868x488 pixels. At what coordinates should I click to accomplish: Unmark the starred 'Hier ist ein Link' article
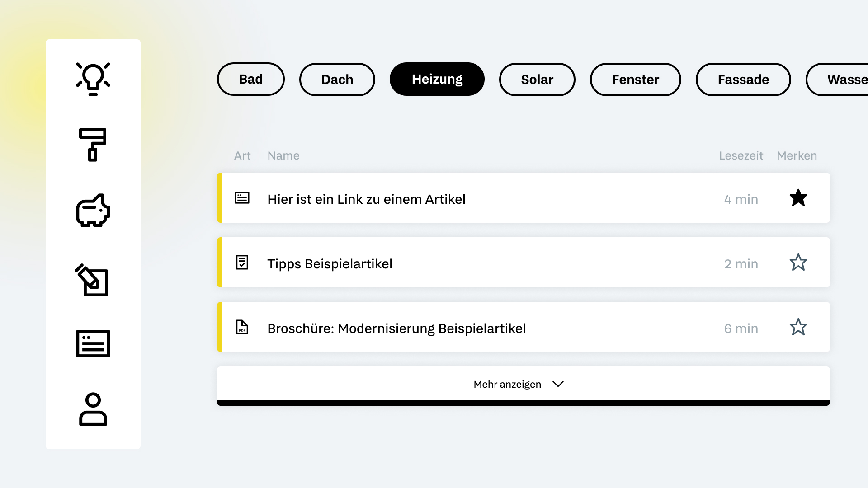pyautogui.click(x=798, y=198)
